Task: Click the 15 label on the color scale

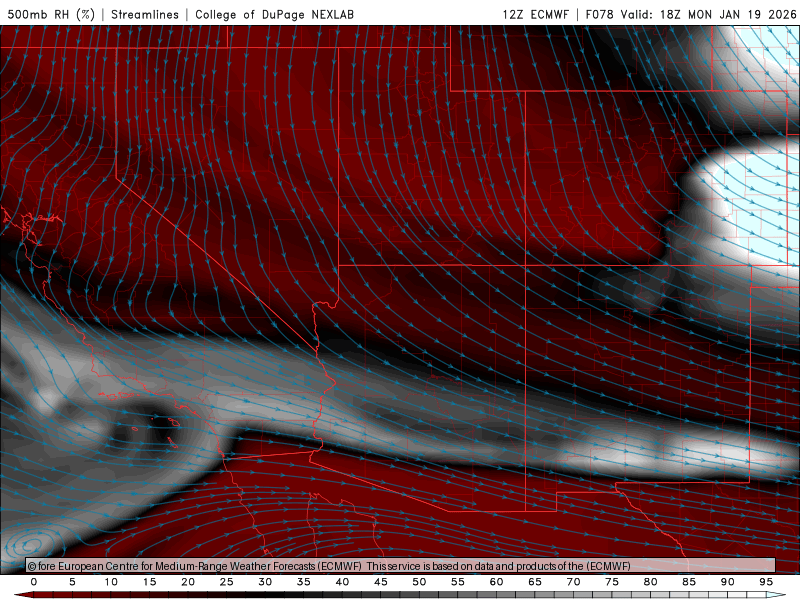Action: click(x=149, y=582)
